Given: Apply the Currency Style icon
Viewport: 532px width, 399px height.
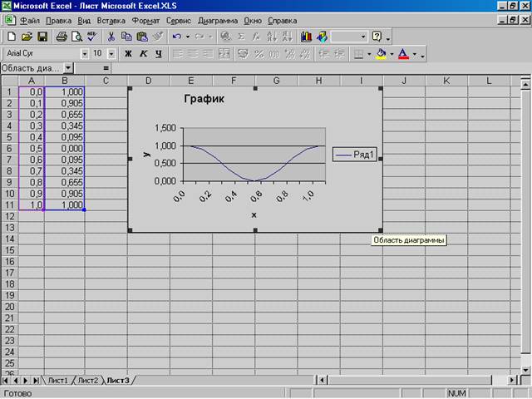Looking at the screenshot, I should 243,53.
